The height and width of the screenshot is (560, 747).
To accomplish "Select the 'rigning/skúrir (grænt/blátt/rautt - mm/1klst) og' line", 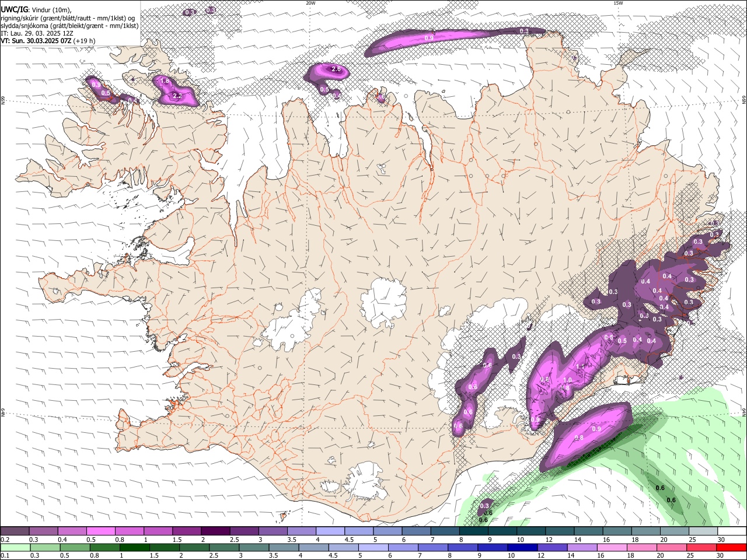I will tap(68, 17).
